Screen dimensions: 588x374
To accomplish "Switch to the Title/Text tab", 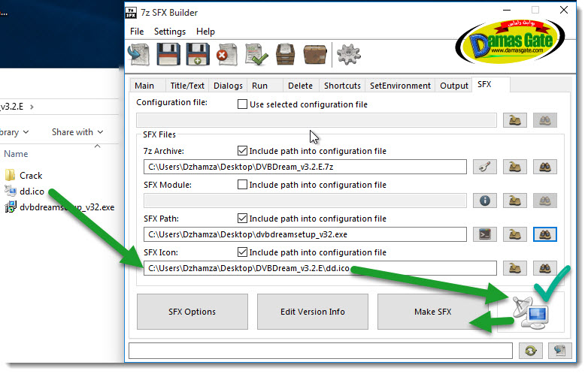I will 187,86.
